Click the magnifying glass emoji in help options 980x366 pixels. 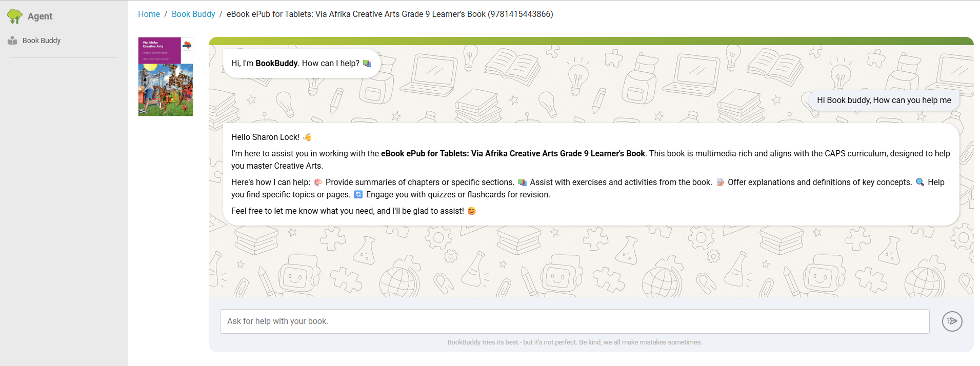pyautogui.click(x=919, y=182)
